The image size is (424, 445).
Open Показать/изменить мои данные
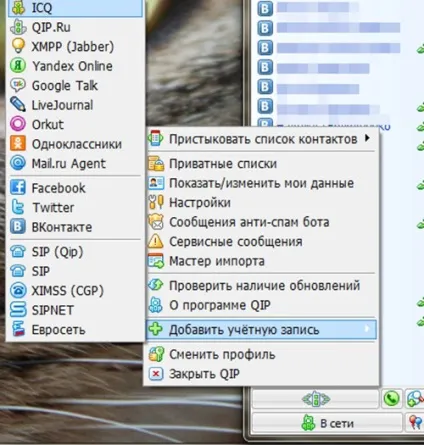262,183
